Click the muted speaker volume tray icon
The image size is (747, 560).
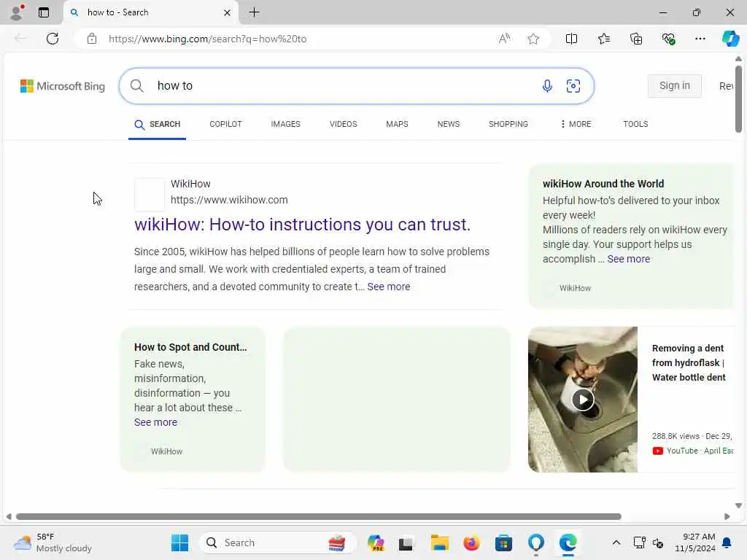[659, 542]
